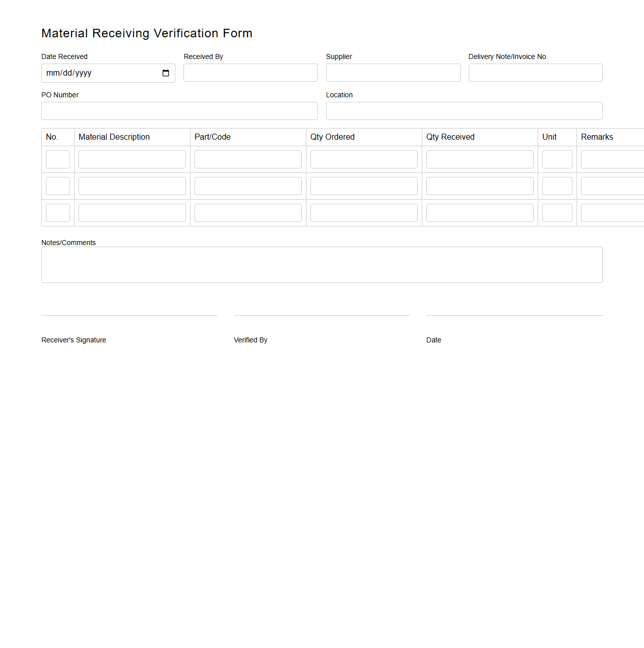Open the calendar picker for Date Received
Image resolution: width=644 pixels, height=648 pixels.
[166, 73]
